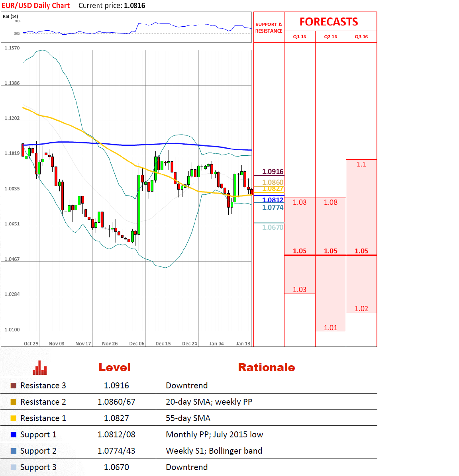The image size is (459, 476).
Task: Click the 1.02 forecast low in Q3 16
Action: point(361,309)
